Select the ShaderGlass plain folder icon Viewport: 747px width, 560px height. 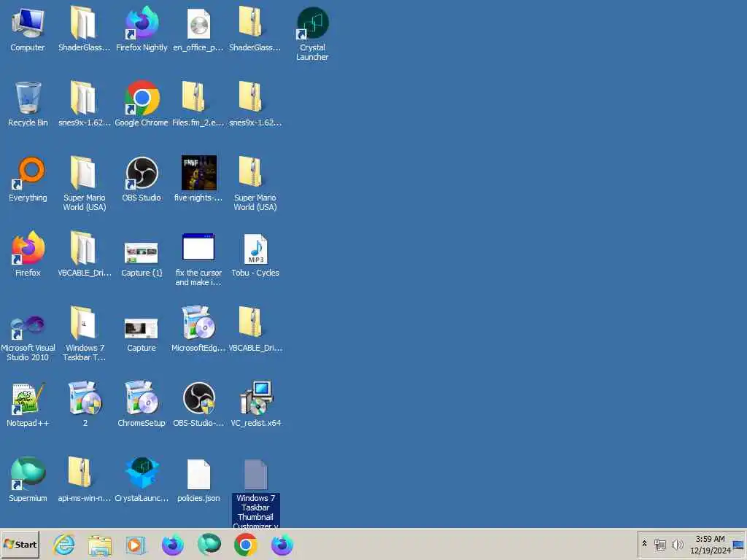pos(85,28)
